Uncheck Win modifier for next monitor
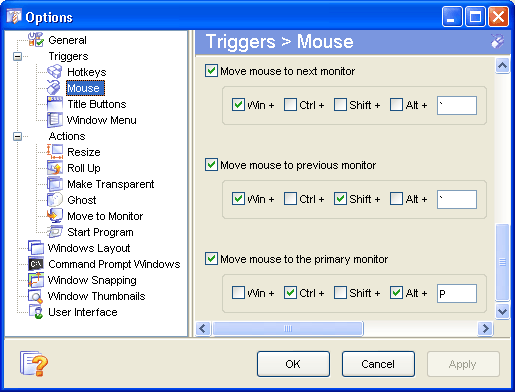515x392 pixels. (x=238, y=105)
